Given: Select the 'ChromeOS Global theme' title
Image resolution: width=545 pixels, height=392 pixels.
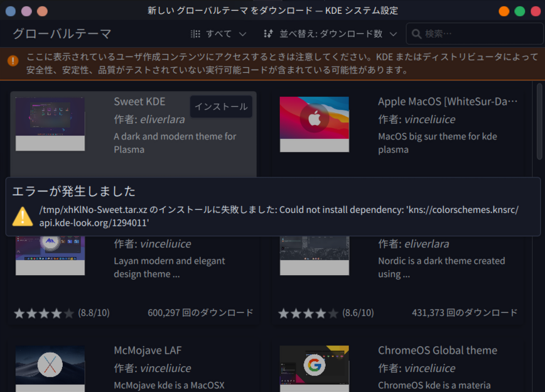Looking at the screenshot, I should pyautogui.click(x=438, y=351).
